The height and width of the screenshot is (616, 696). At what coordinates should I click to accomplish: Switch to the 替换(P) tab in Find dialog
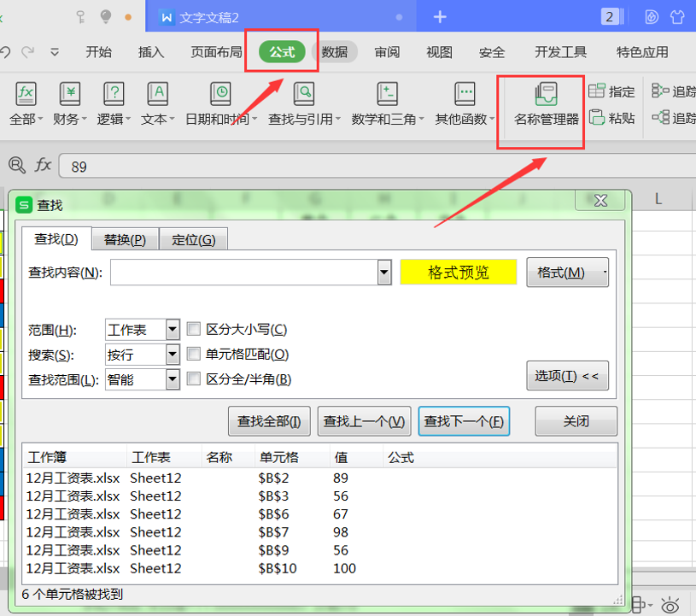coord(125,239)
